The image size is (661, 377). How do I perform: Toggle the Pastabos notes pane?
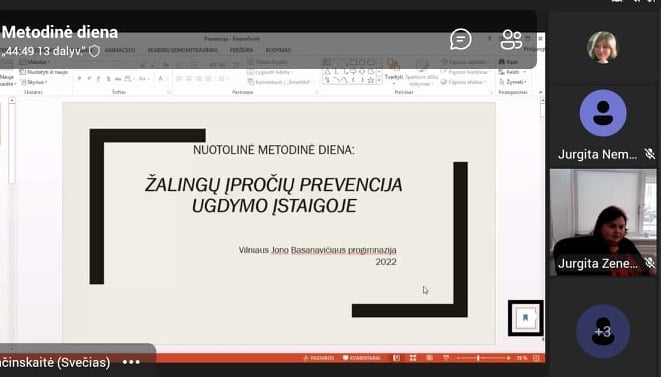coord(318,358)
